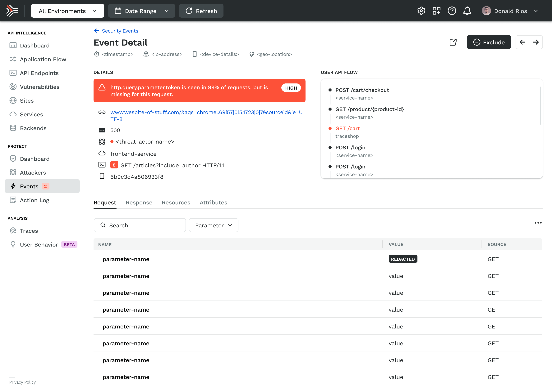Open the notifications bell
The image size is (552, 392).
pyautogui.click(x=467, y=11)
